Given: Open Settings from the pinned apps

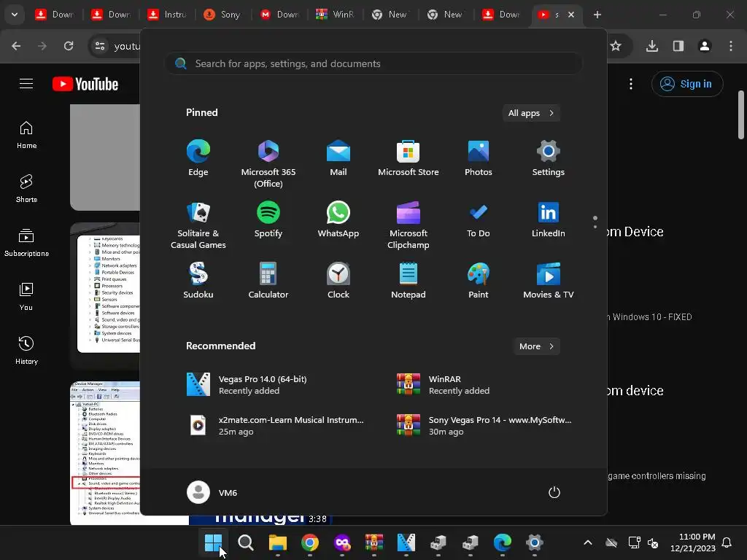Looking at the screenshot, I should coord(549,158).
